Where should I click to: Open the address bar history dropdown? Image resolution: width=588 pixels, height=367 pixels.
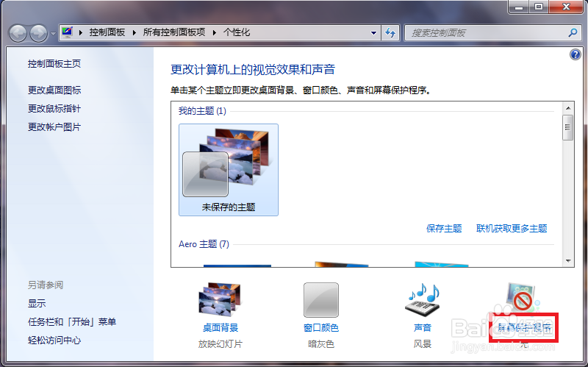[x=373, y=33]
